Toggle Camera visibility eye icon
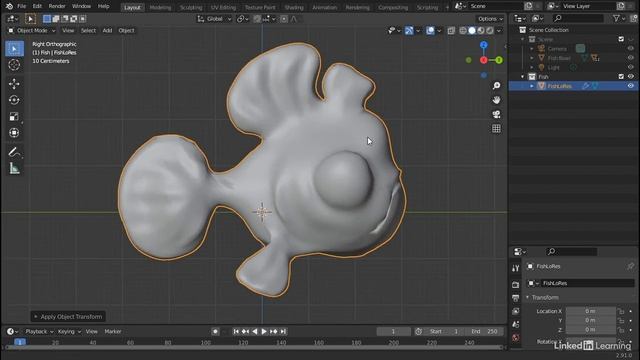This screenshot has height=360, width=640. point(631,49)
